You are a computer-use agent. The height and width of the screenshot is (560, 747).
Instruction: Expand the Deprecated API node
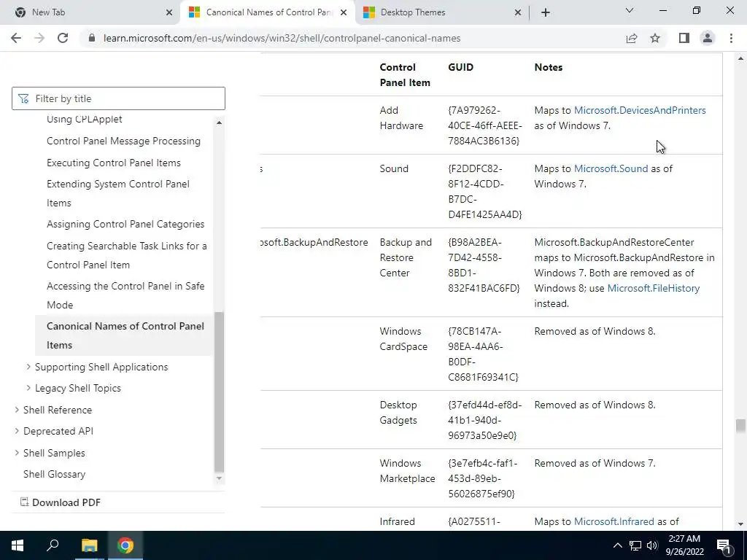(x=17, y=431)
